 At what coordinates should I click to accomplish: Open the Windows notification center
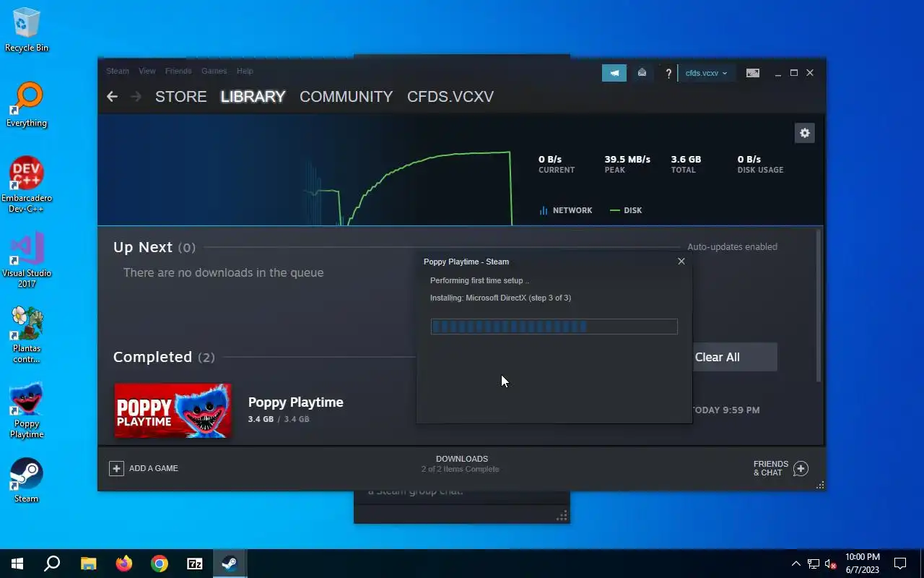[x=900, y=564]
